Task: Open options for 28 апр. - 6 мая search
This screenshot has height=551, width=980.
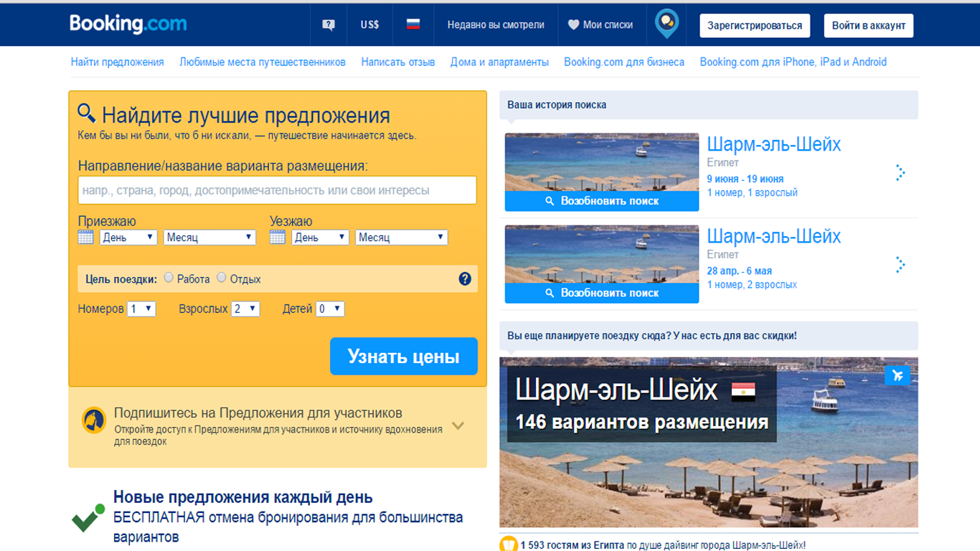Action: (x=900, y=264)
